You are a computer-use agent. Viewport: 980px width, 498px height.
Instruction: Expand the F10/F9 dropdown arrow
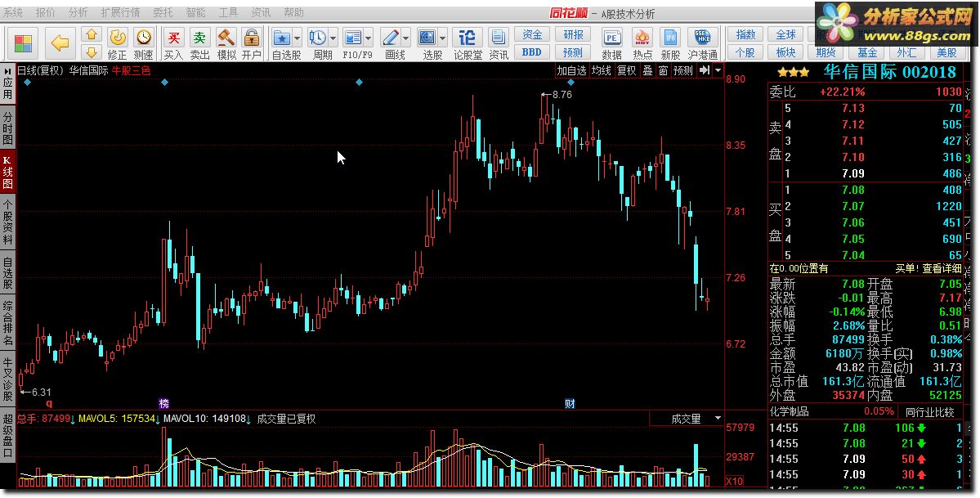coord(368,38)
